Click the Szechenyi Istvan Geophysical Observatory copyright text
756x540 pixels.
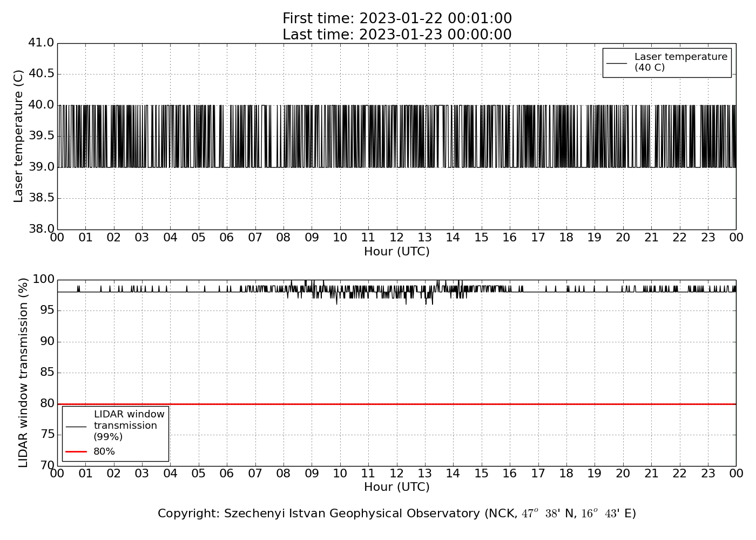pyautogui.click(x=397, y=514)
